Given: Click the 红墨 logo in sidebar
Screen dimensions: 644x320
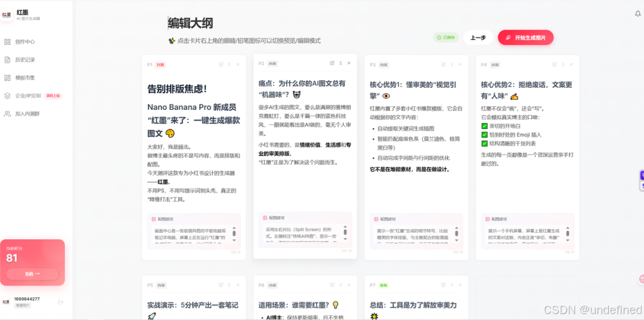Looking at the screenshot, I should point(7,15).
